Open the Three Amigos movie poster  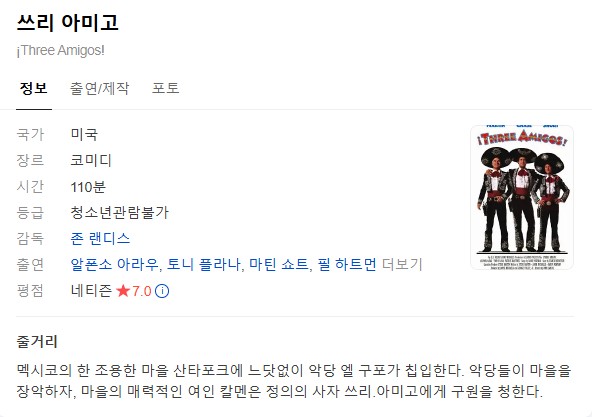pos(522,197)
